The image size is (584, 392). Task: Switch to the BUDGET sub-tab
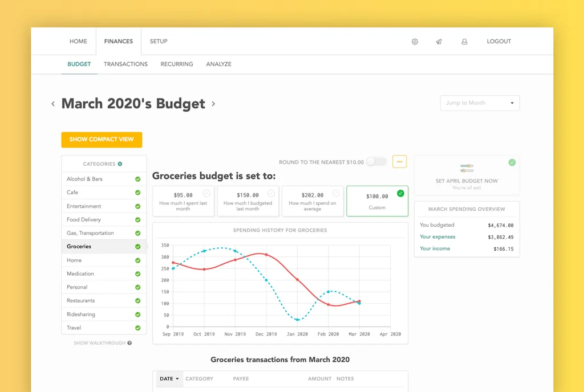pyautogui.click(x=79, y=64)
